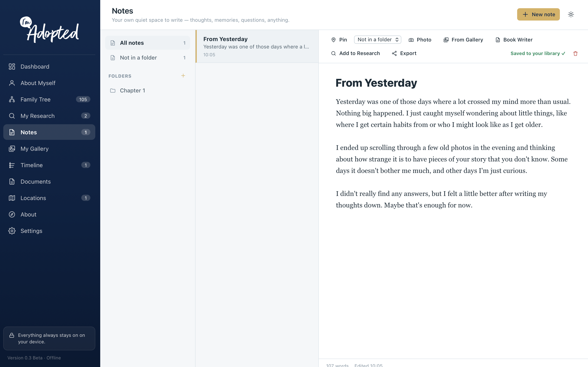Create a new folder with the plus icon
The width and height of the screenshot is (588, 367).
(x=183, y=76)
